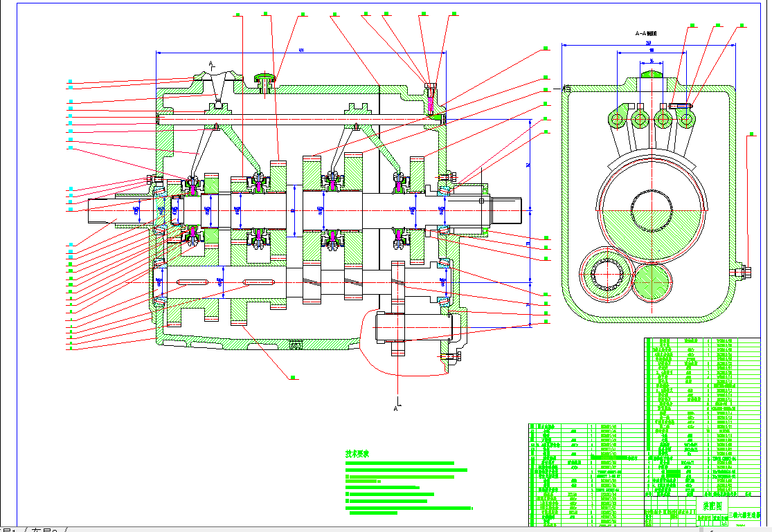
Task: Select the 技术要求 heading text
Action: [x=357, y=454]
